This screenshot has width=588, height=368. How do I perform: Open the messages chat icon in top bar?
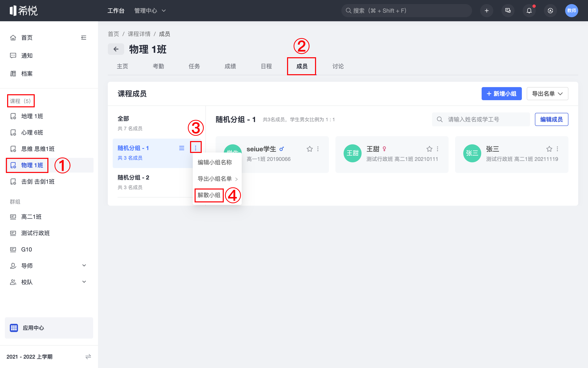pyautogui.click(x=508, y=10)
